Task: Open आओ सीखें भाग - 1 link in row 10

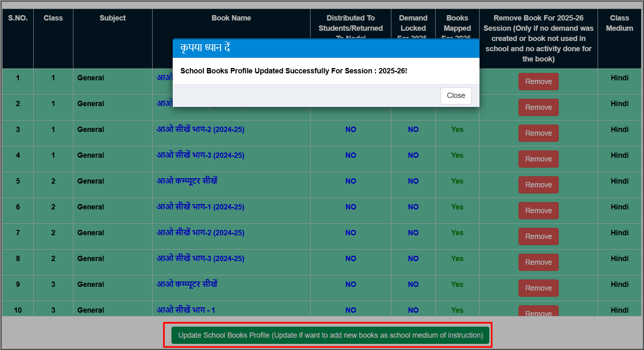Action: click(185, 310)
